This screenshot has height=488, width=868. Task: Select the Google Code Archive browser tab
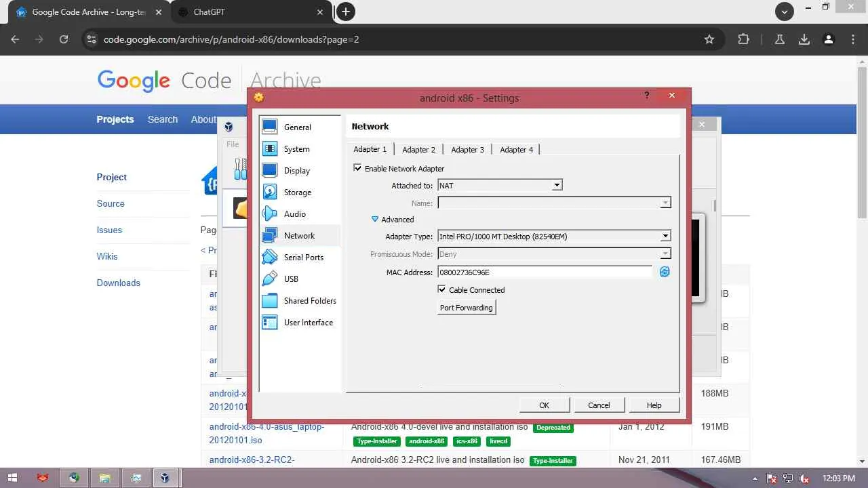(88, 12)
